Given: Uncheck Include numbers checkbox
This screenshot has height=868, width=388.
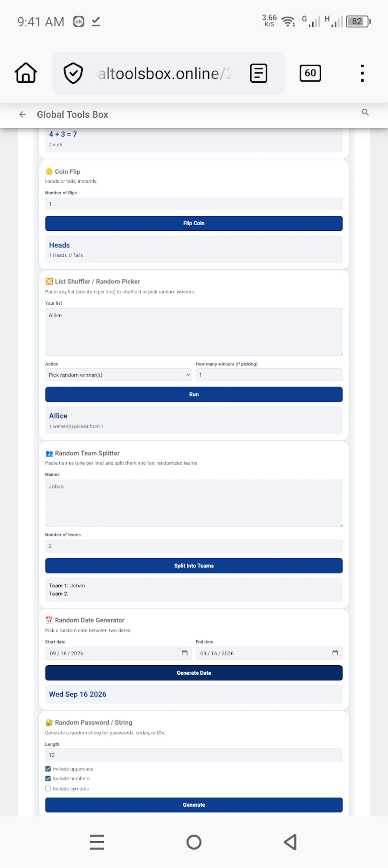Looking at the screenshot, I should [48, 778].
